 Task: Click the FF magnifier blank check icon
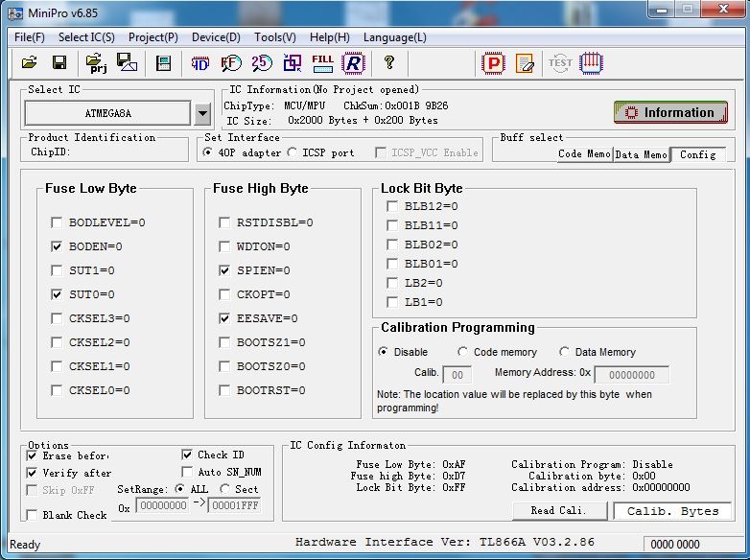[x=230, y=63]
